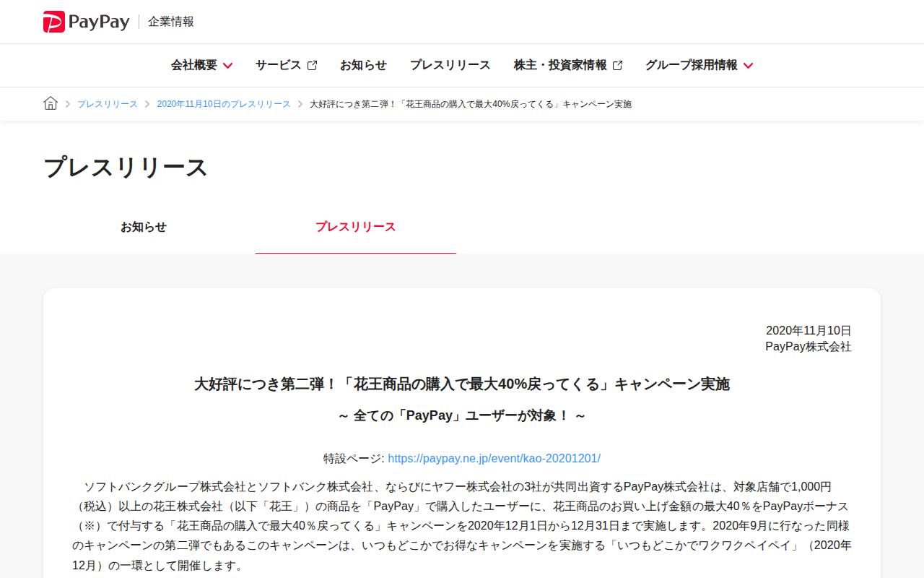The image size is (924, 578).
Task: Open グループ採用情報 menu item
Action: pyautogui.click(x=692, y=65)
